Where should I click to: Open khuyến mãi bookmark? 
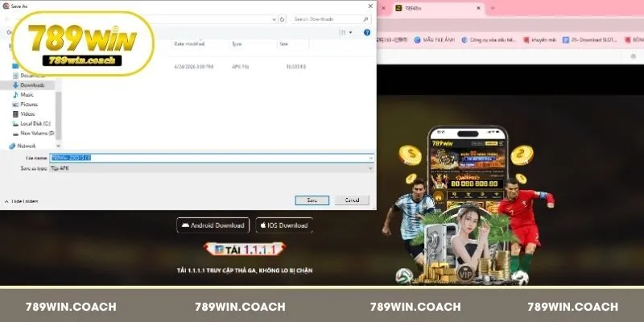coord(539,39)
